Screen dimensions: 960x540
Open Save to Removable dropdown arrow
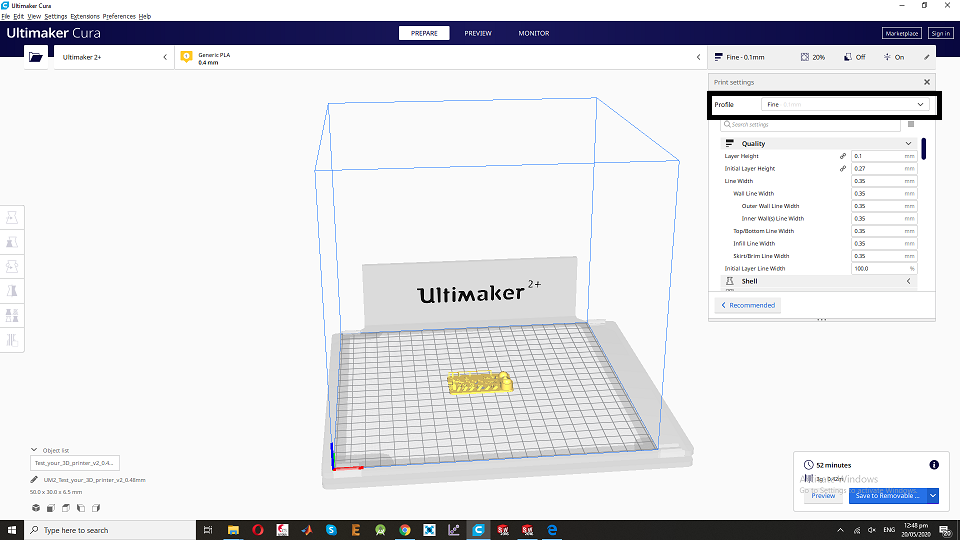pyautogui.click(x=932, y=495)
